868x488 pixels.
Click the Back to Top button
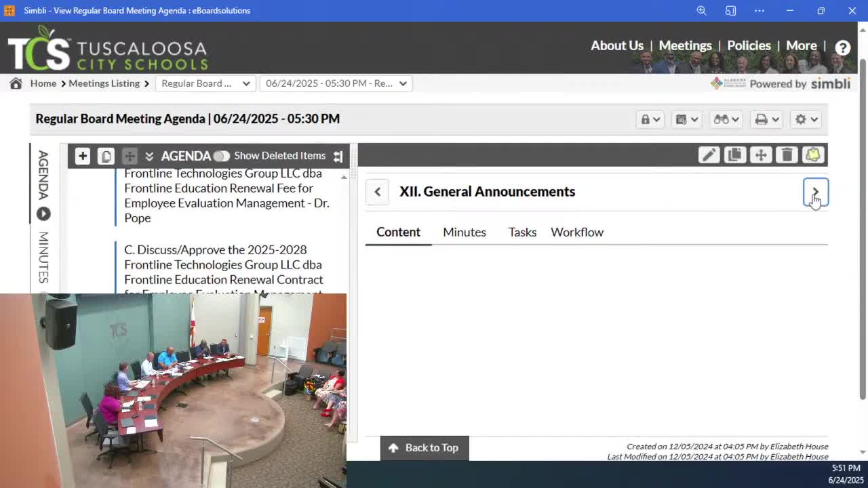click(x=424, y=447)
